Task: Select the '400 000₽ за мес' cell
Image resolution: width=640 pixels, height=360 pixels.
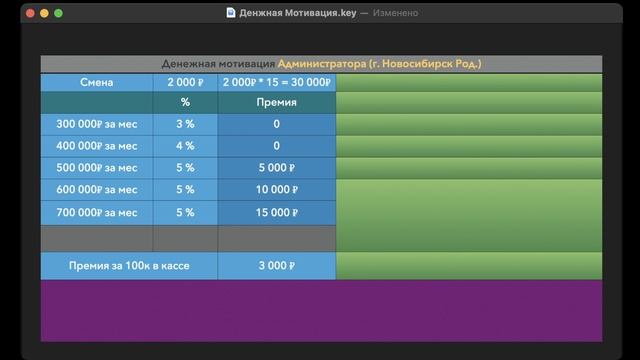Action: [x=97, y=146]
